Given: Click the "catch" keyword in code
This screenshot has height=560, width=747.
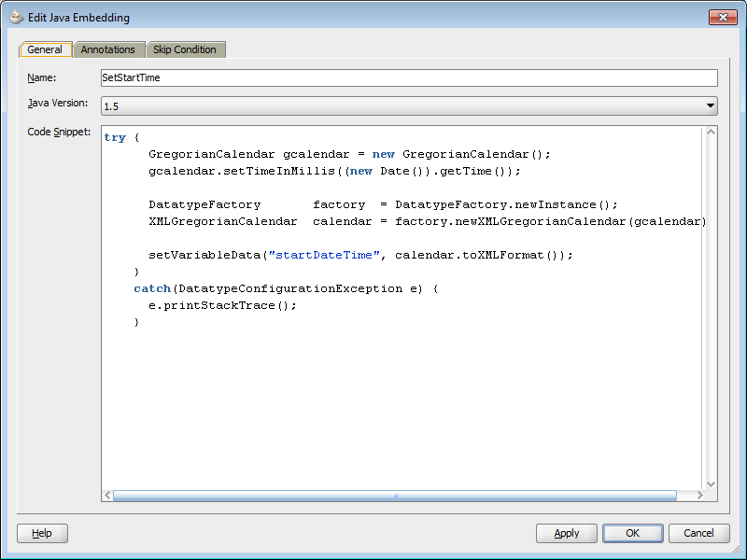Looking at the screenshot, I should pyautogui.click(x=152, y=288).
